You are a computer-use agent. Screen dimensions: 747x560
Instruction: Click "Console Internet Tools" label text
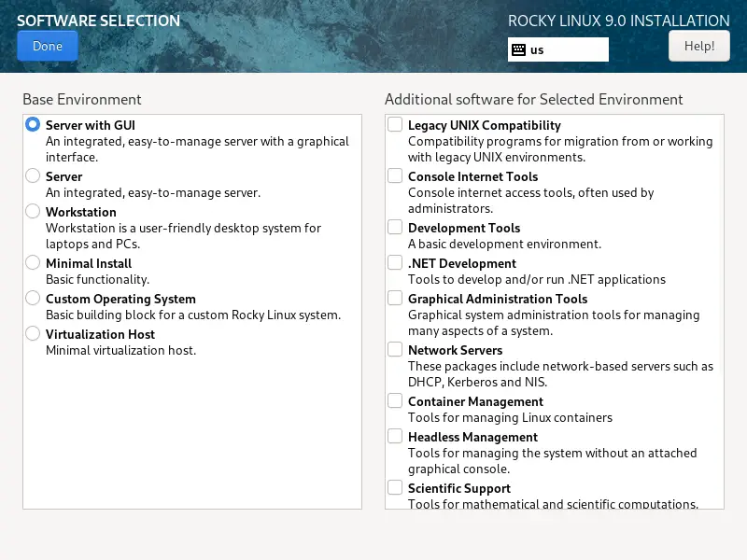click(473, 176)
